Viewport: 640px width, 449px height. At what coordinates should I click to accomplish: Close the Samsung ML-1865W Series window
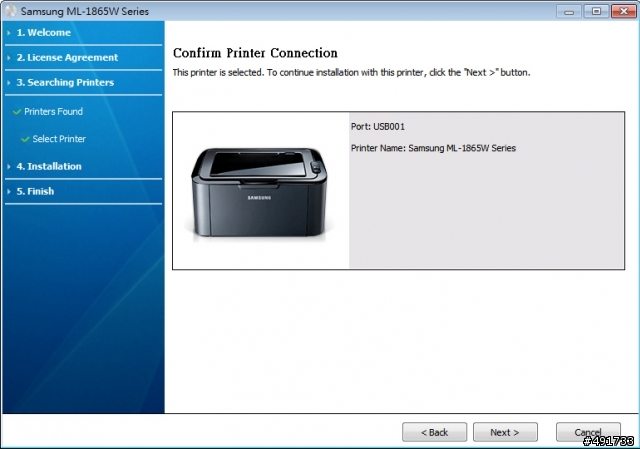tap(624, 11)
